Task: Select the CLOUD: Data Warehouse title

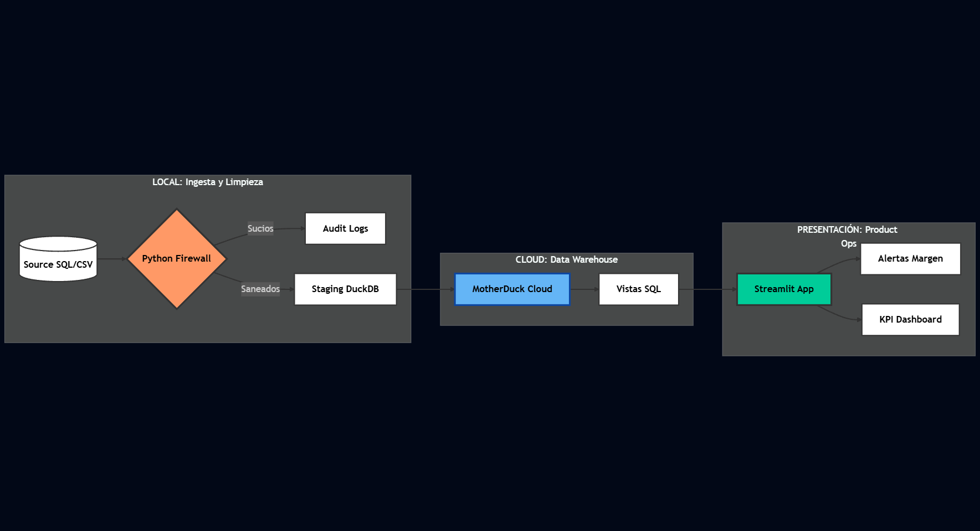Action: pyautogui.click(x=566, y=259)
